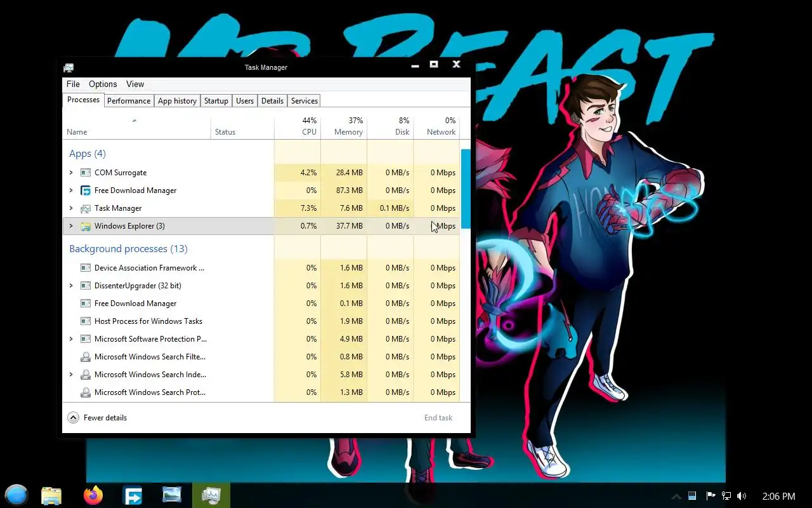Select the Host Process for Windows Tasks row
812x508 pixels.
tap(261, 321)
